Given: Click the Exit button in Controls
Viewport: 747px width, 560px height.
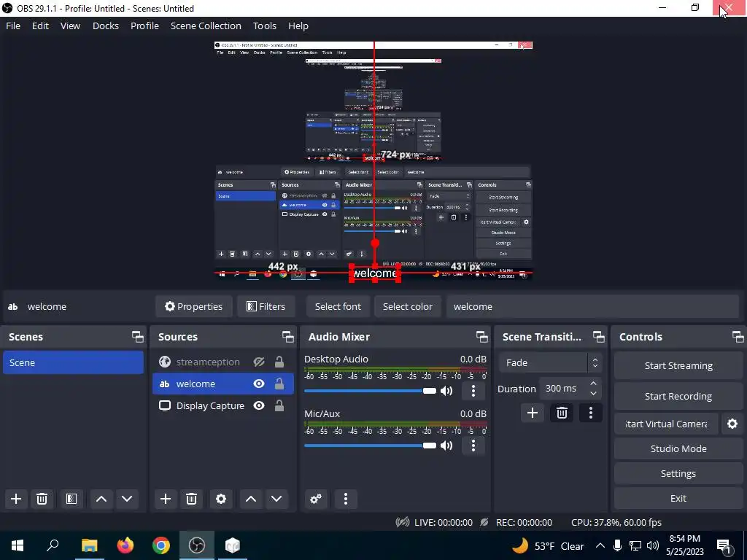Looking at the screenshot, I should pyautogui.click(x=678, y=498).
